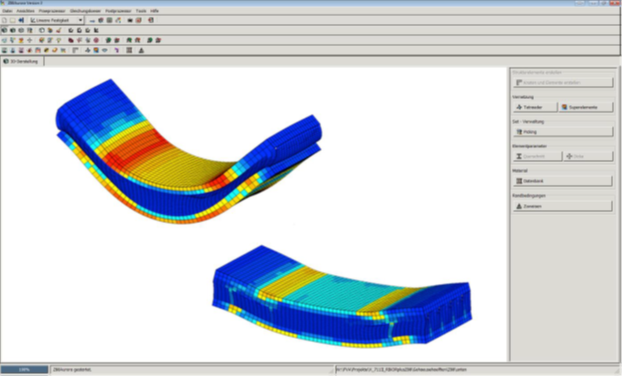Click the lightbulb icon in third toolbar row

(59, 40)
